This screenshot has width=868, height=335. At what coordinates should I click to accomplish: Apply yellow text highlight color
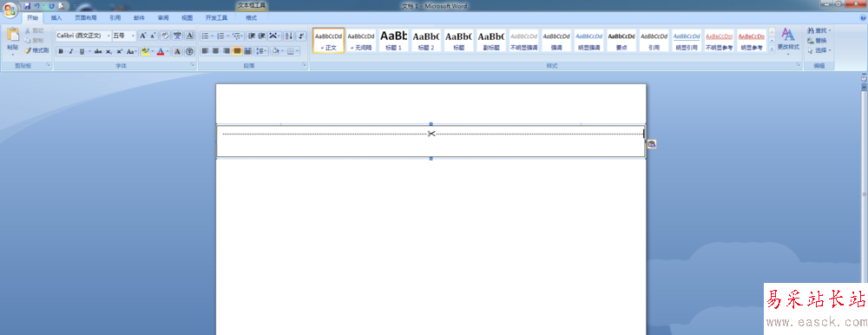[145, 51]
